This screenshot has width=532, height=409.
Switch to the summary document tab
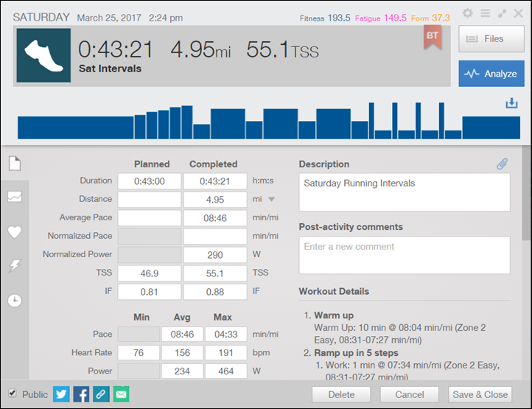15,164
